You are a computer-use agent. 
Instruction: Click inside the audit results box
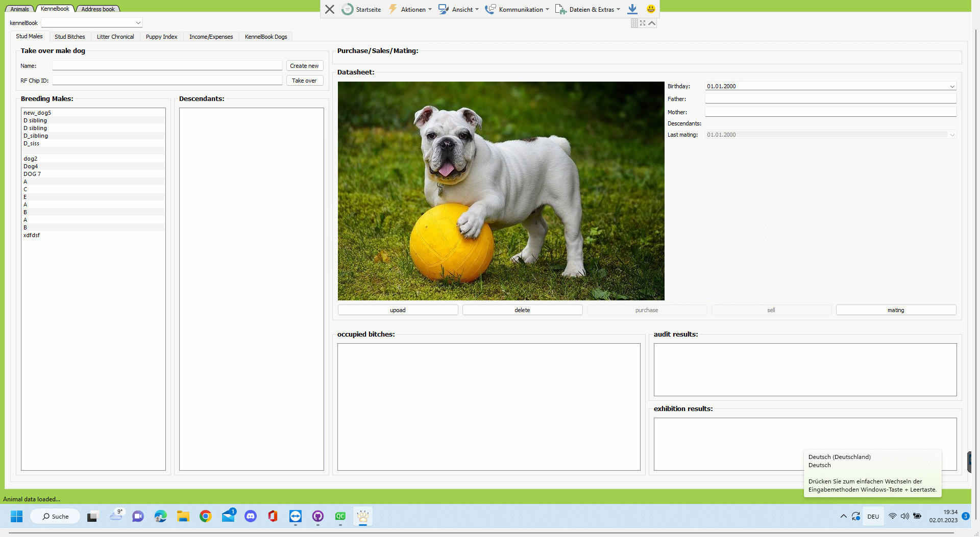tap(805, 370)
